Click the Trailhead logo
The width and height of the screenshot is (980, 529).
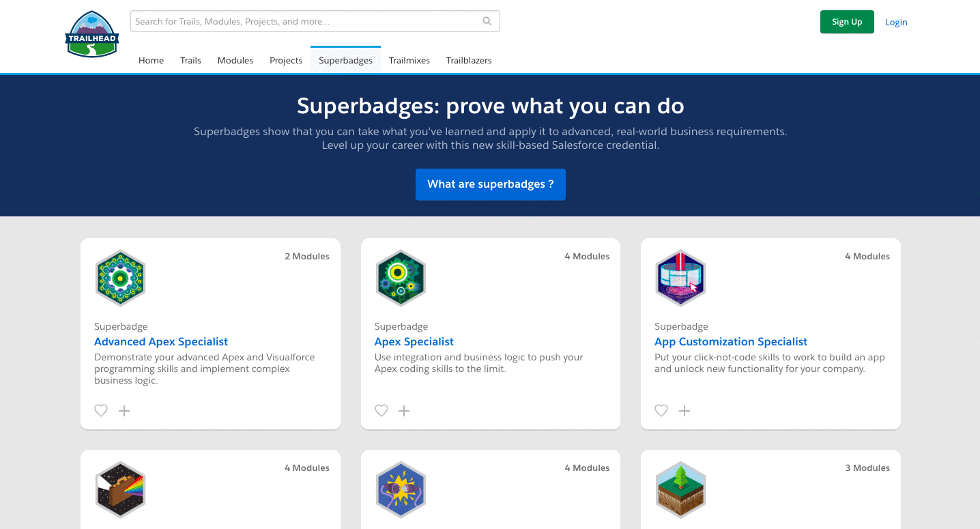(x=92, y=34)
